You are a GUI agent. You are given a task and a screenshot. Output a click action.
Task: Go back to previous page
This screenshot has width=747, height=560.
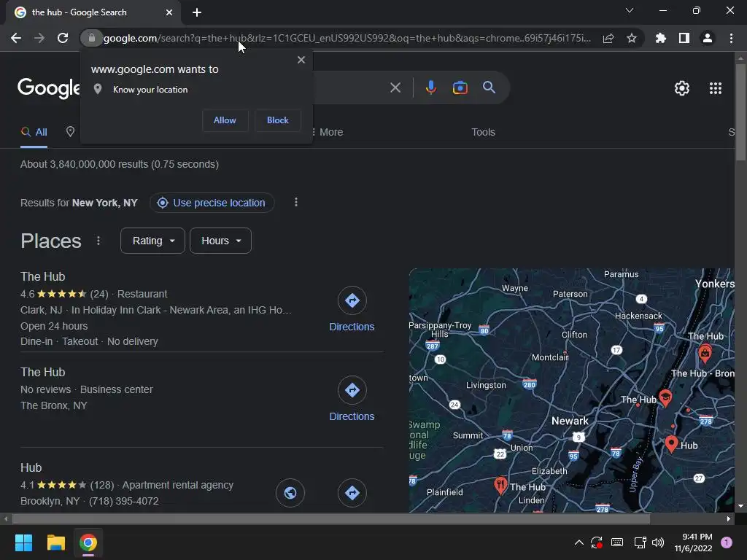click(x=16, y=38)
